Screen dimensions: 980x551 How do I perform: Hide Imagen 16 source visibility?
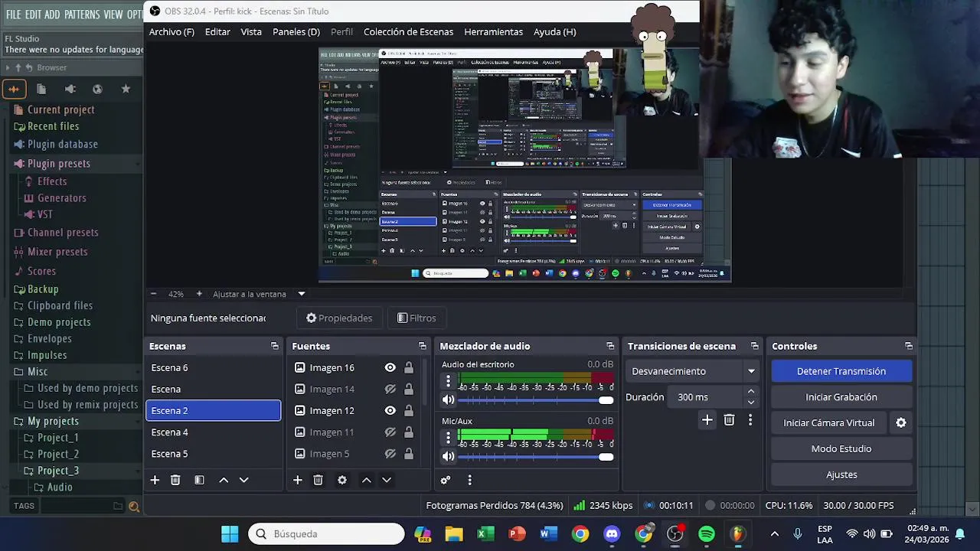390,367
